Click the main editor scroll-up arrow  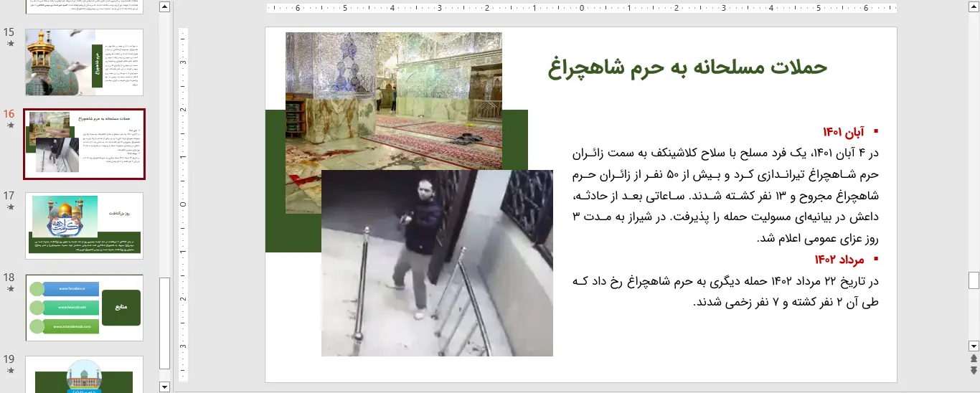click(974, 6)
